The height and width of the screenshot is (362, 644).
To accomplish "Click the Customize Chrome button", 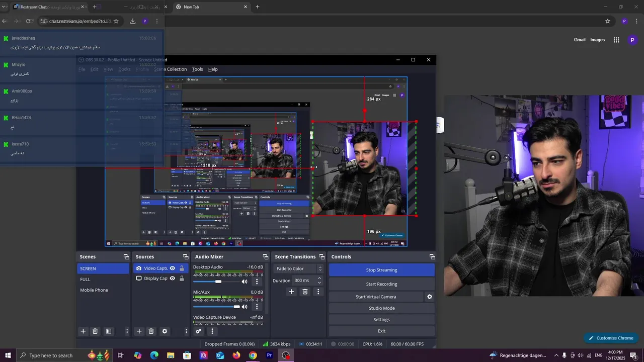I will click(x=611, y=338).
